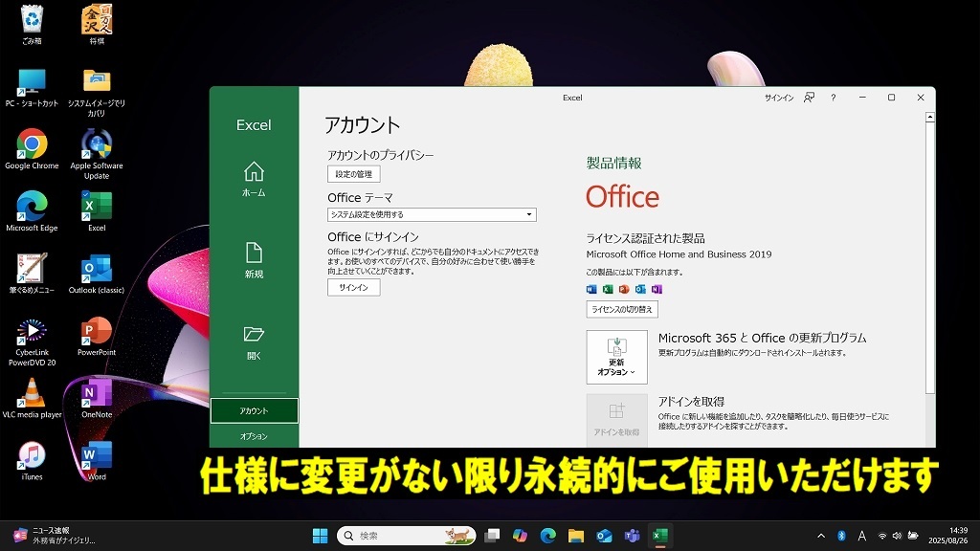Click the battery status tray icon
The width and height of the screenshot is (980, 551).
coord(912,536)
